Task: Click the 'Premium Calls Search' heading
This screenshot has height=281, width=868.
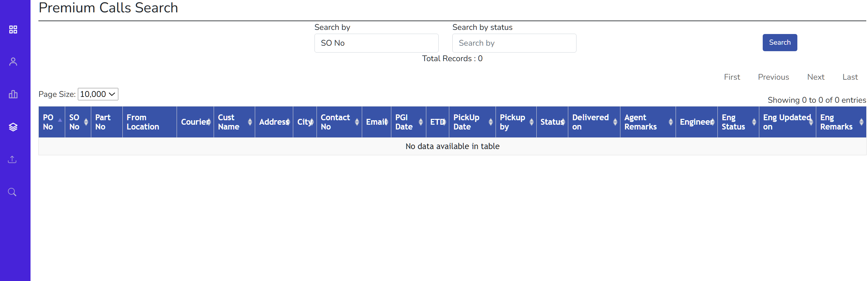Action: click(108, 8)
